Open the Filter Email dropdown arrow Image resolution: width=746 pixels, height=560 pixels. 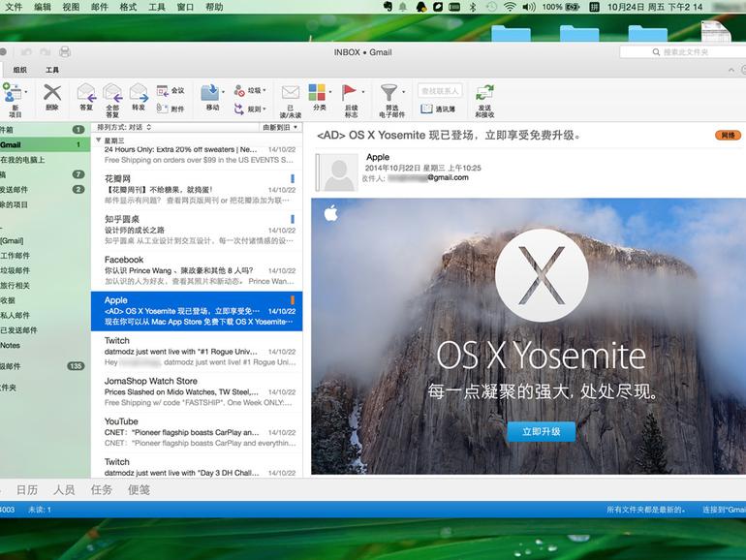click(403, 91)
